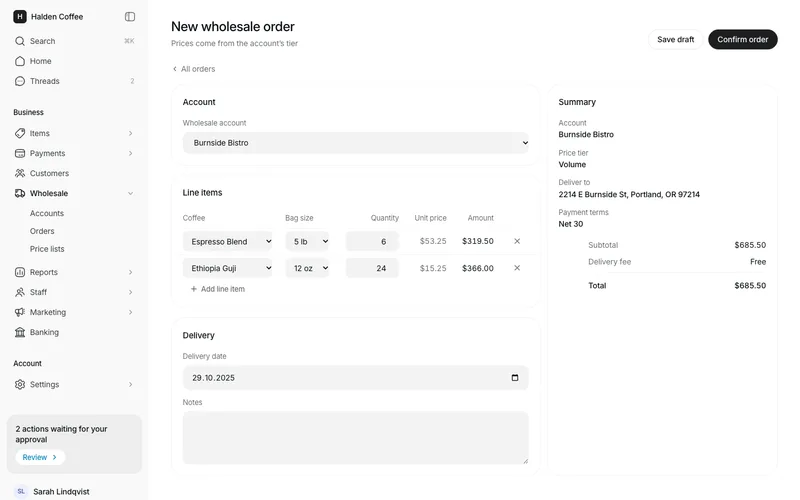This screenshot has width=800, height=500.
Task: Open the 12 oz bag size dropdown
Action: pos(307,268)
